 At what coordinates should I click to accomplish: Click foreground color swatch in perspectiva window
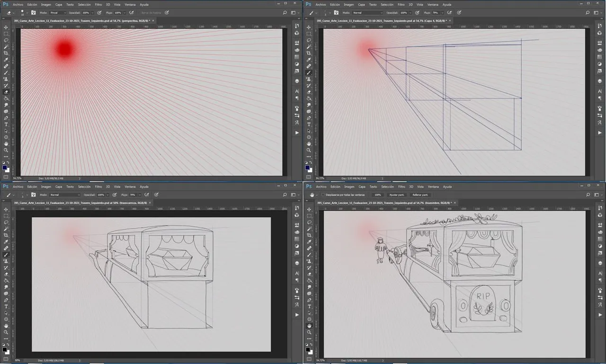5,167
